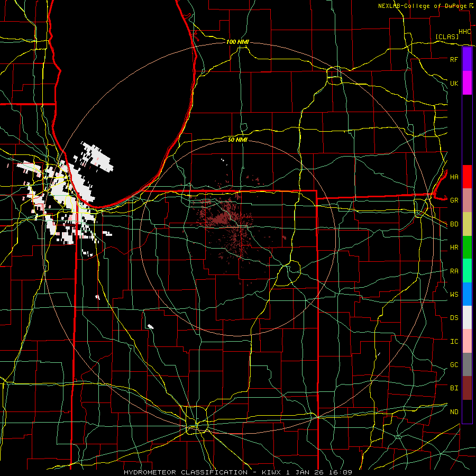Click the ND black legend swatch
Image resolution: width=476 pixels, height=476 pixels.
467,411
